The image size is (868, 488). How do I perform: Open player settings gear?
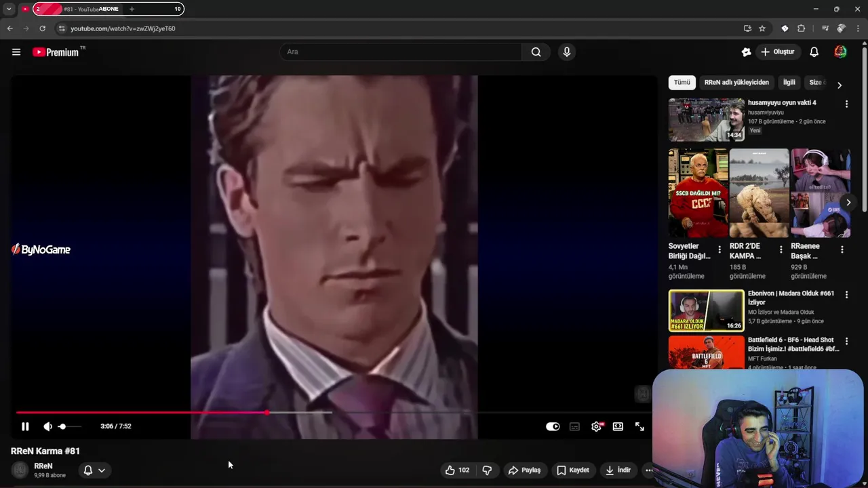597,426
